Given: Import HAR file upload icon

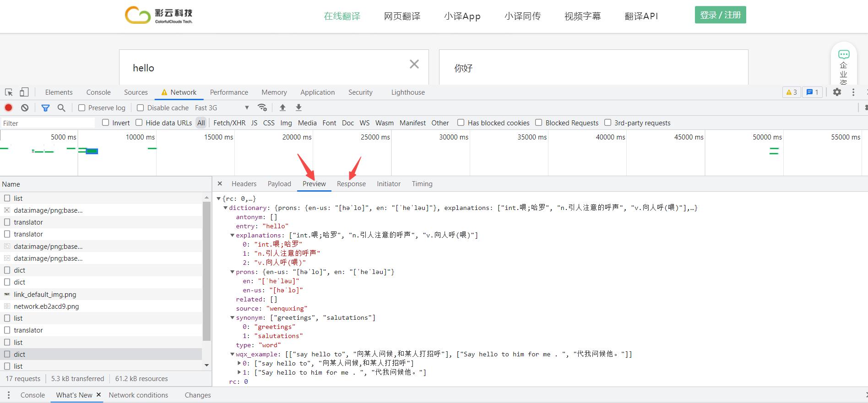Looking at the screenshot, I should click(x=282, y=107).
